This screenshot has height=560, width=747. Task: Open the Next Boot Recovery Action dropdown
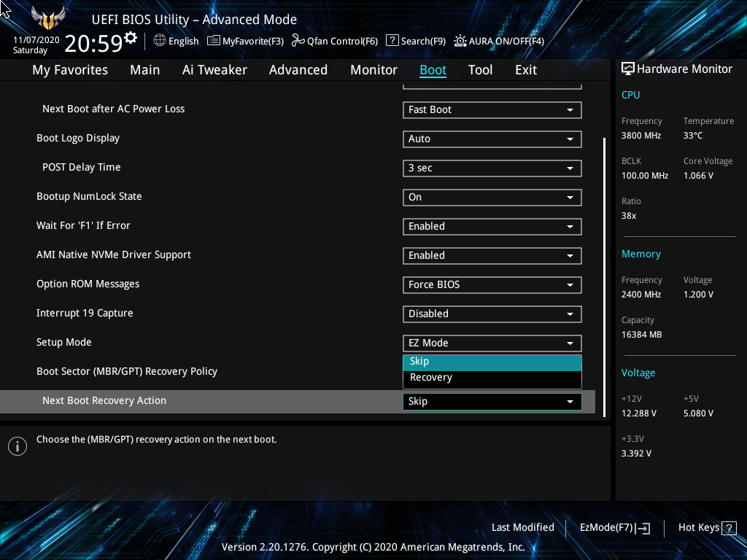pos(492,402)
